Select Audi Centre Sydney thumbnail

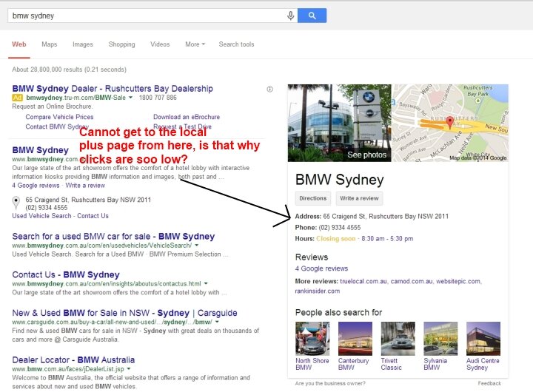[x=483, y=338]
